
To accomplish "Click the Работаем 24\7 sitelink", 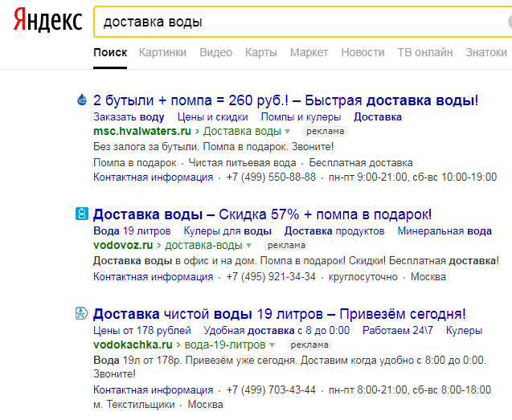I will tap(398, 331).
